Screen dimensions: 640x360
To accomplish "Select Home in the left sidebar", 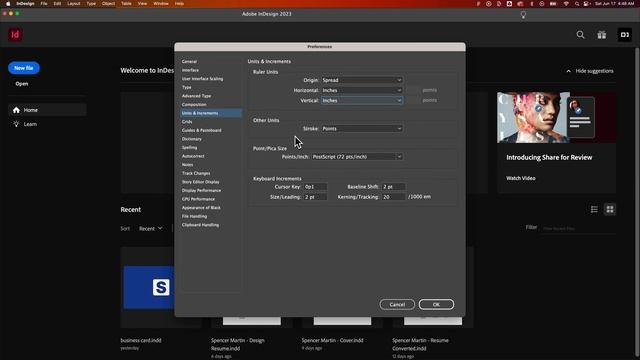I will [47, 110].
